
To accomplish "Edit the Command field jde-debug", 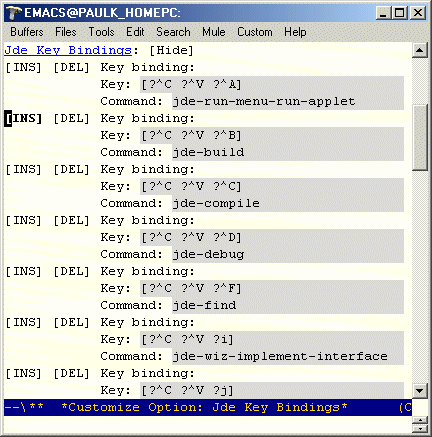I will 288,254.
